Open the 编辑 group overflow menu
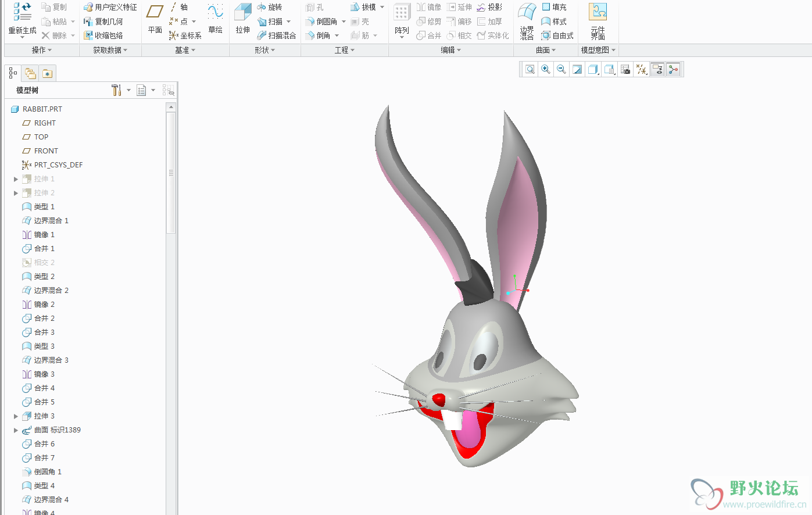Image resolution: width=812 pixels, height=515 pixels. [451, 50]
